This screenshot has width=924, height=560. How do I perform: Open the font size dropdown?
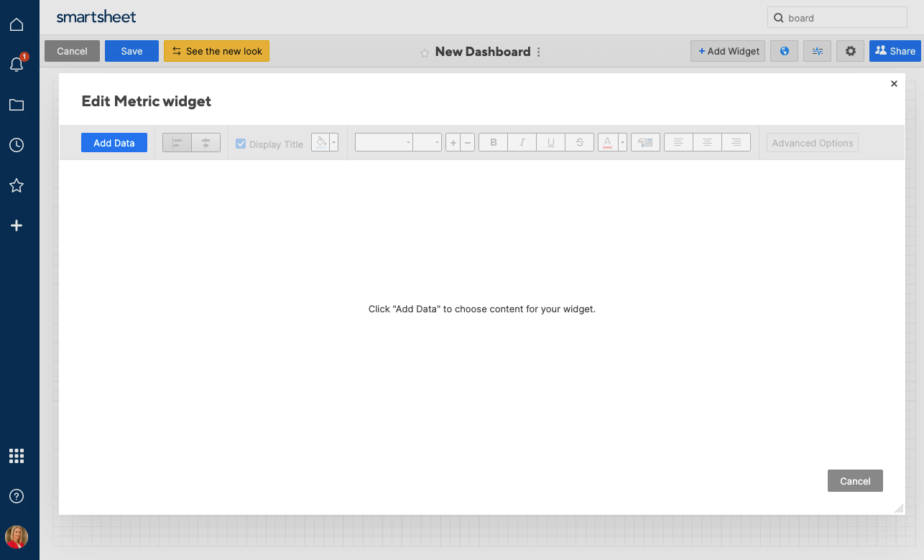(x=427, y=143)
